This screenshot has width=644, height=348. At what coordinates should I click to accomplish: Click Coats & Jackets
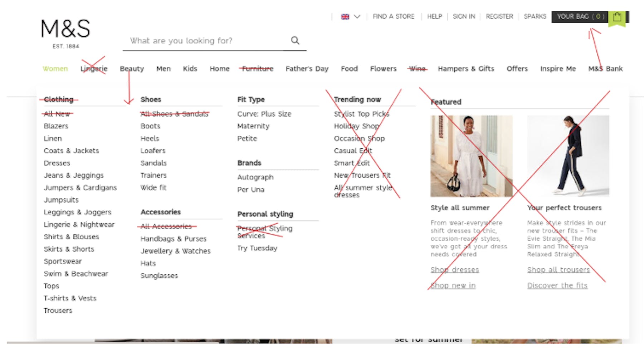[71, 151]
